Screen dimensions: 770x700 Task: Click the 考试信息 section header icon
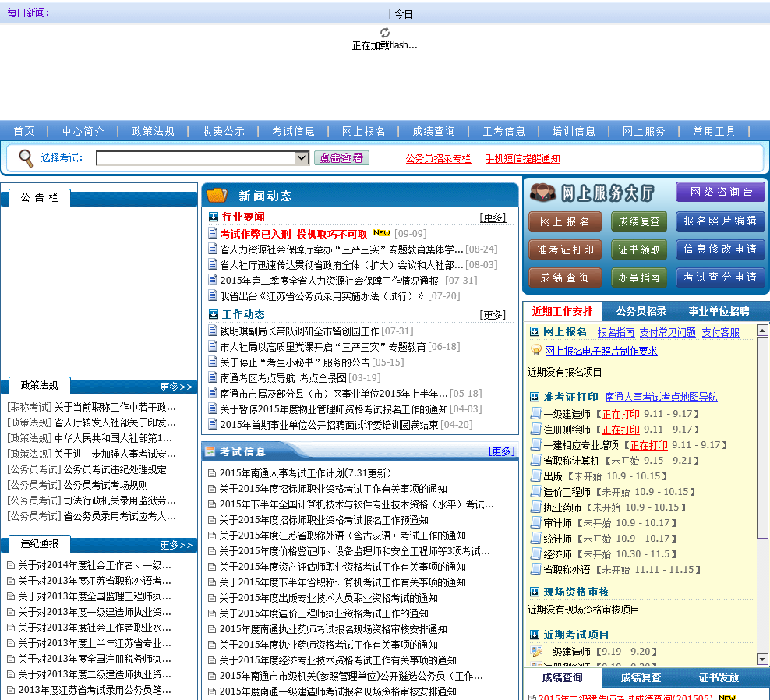pos(210,451)
